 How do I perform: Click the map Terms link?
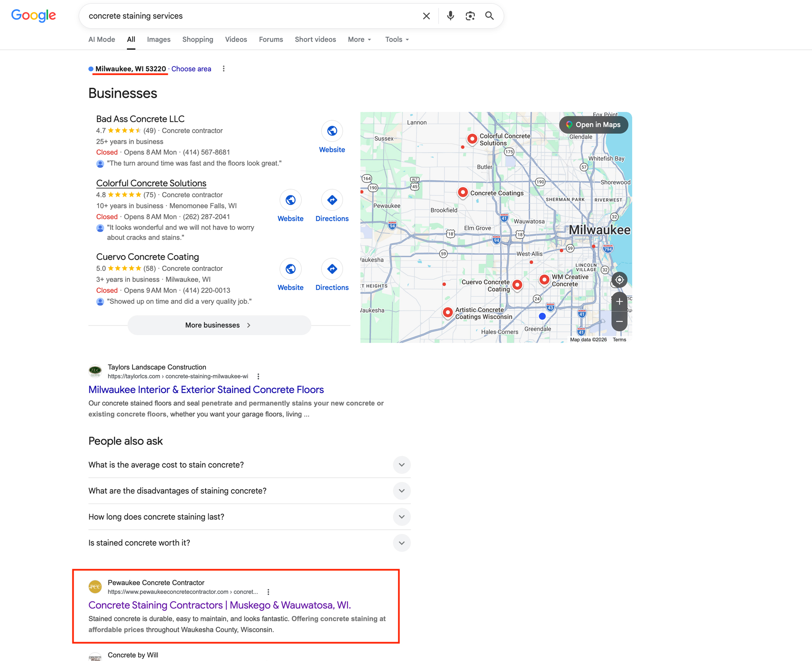coord(619,340)
